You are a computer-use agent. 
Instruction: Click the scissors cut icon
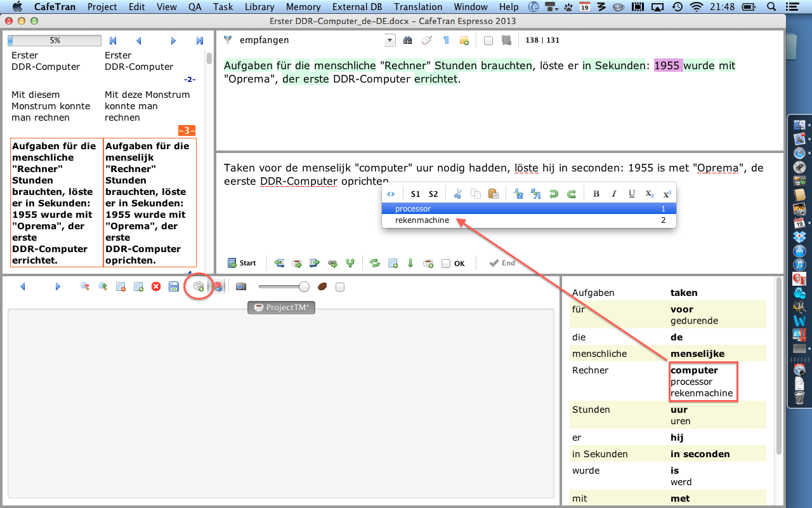(458, 194)
